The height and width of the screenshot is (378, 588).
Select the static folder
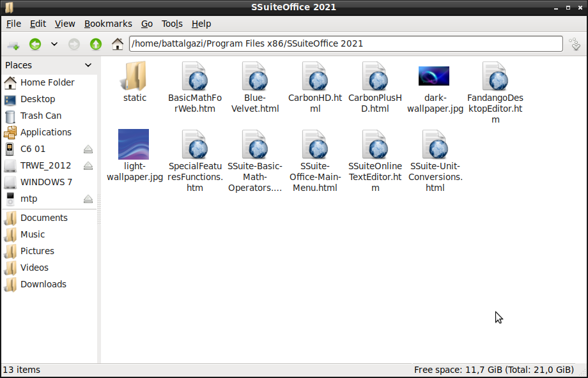(x=135, y=82)
